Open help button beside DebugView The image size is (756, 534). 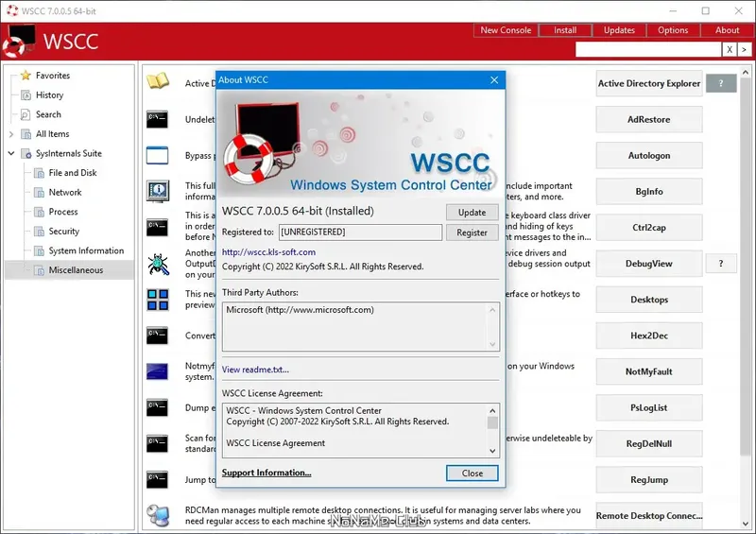pos(721,264)
